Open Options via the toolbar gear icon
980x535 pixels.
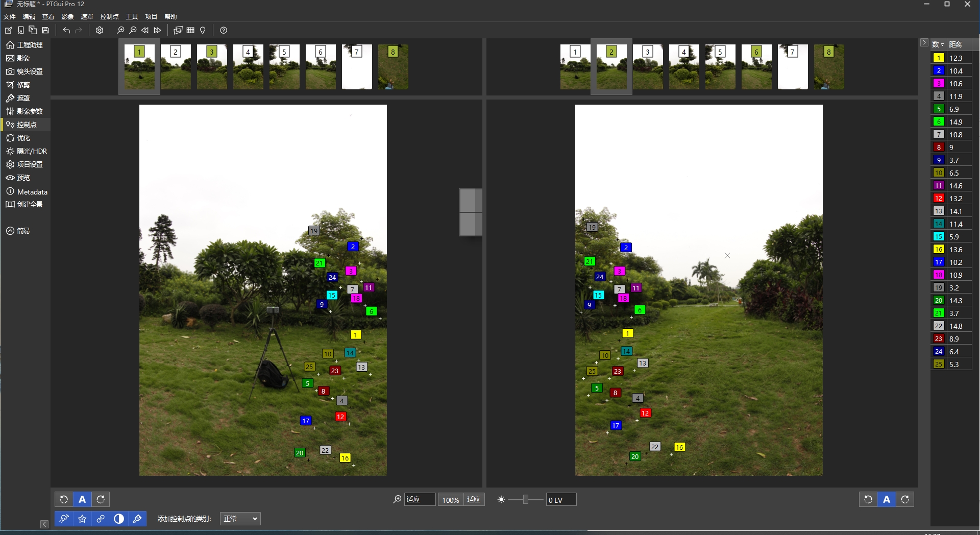tap(100, 30)
